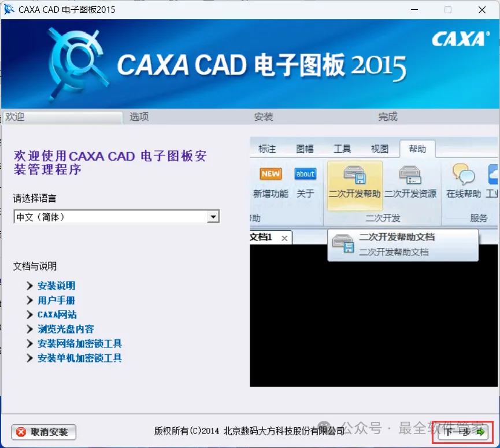Click the 帮助 tab in preview image
Viewport: 500px width, 448px height.
coord(417,149)
